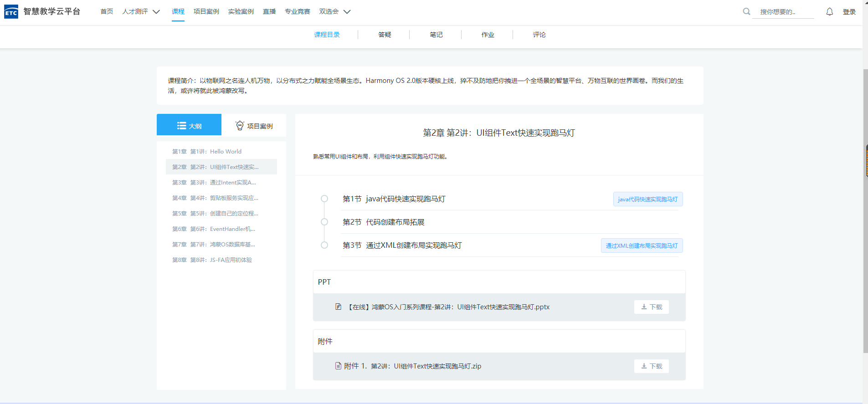Viewport: 868px width, 404px height.
Task: Open chapter 第8章 JS-FA应用初体验
Action: [221, 260]
